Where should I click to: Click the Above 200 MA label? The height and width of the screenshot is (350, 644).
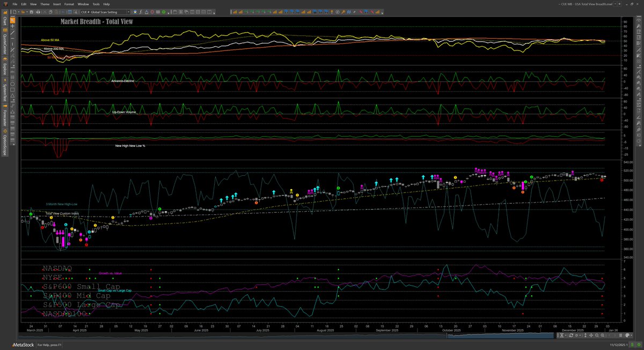54,49
